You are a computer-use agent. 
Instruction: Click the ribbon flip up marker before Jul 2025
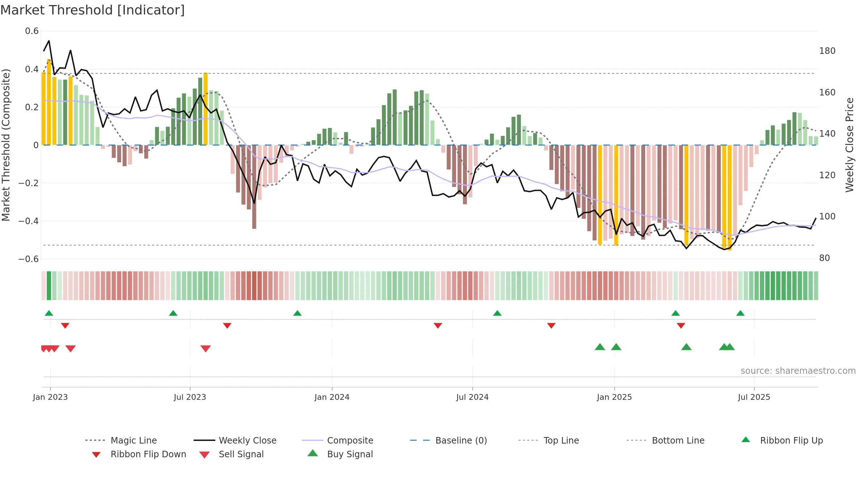tap(740, 313)
